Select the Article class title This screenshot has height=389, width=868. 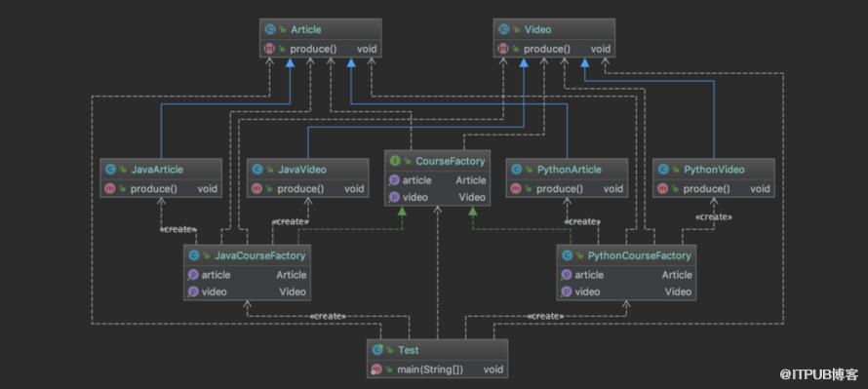[x=306, y=29]
